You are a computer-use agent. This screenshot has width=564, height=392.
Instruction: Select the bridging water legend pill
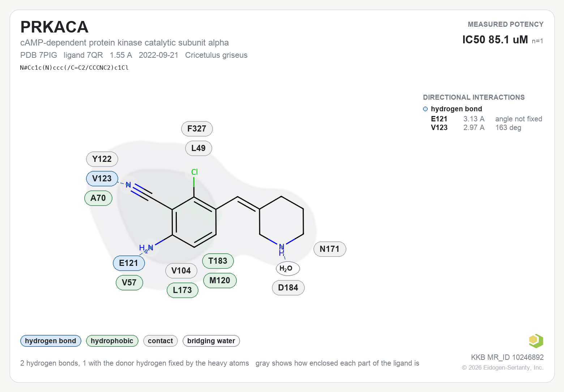click(x=211, y=341)
